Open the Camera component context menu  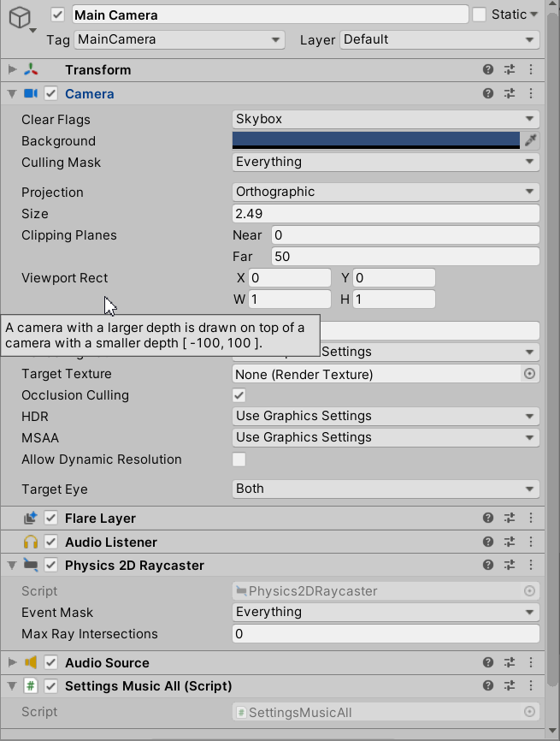pyautogui.click(x=531, y=94)
